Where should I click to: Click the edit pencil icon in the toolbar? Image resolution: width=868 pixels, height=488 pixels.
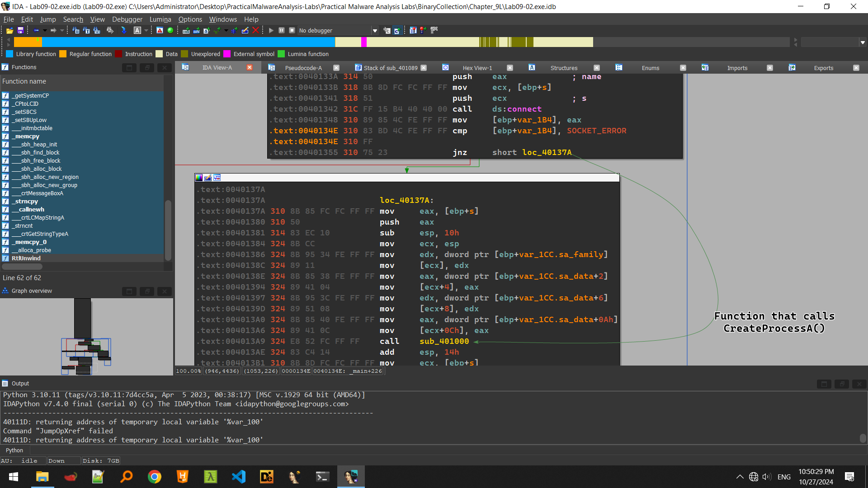click(245, 30)
